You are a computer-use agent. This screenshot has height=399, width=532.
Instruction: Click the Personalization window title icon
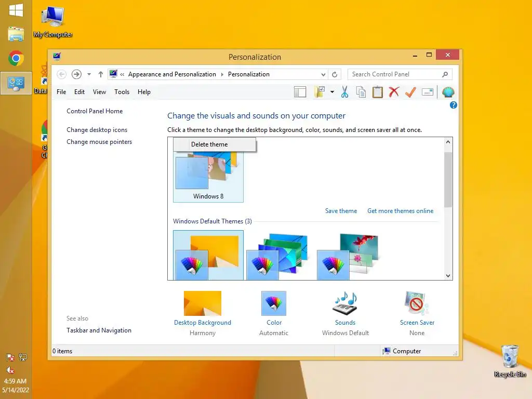(x=57, y=56)
